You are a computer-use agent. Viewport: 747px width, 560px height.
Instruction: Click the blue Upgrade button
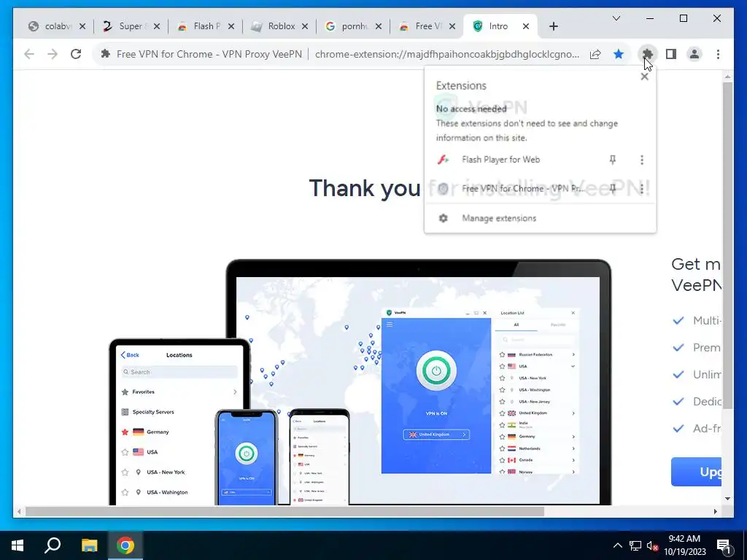pyautogui.click(x=696, y=472)
